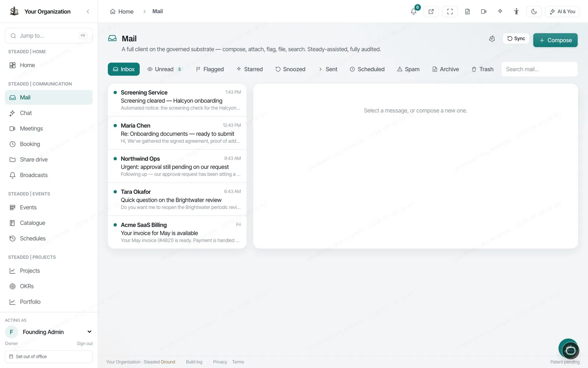Viewport: 588px width, 368px height.
Task: Expand the Founding Admin account dropdown
Action: pos(49,332)
